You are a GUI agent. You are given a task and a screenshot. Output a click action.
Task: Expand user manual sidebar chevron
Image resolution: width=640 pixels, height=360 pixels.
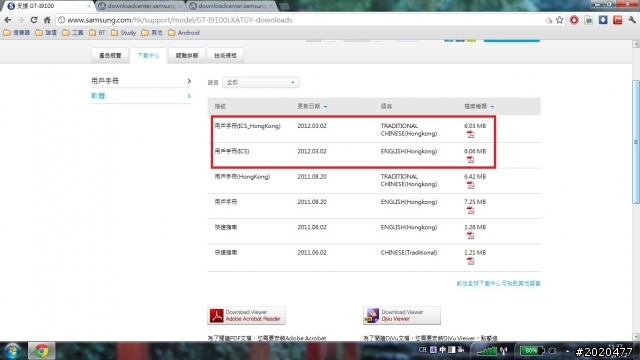(189, 81)
